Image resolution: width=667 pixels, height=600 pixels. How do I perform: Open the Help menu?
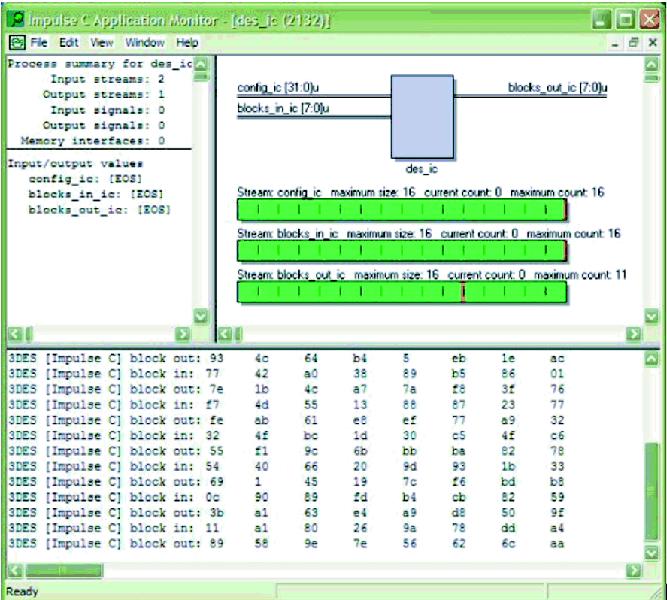tap(187, 43)
